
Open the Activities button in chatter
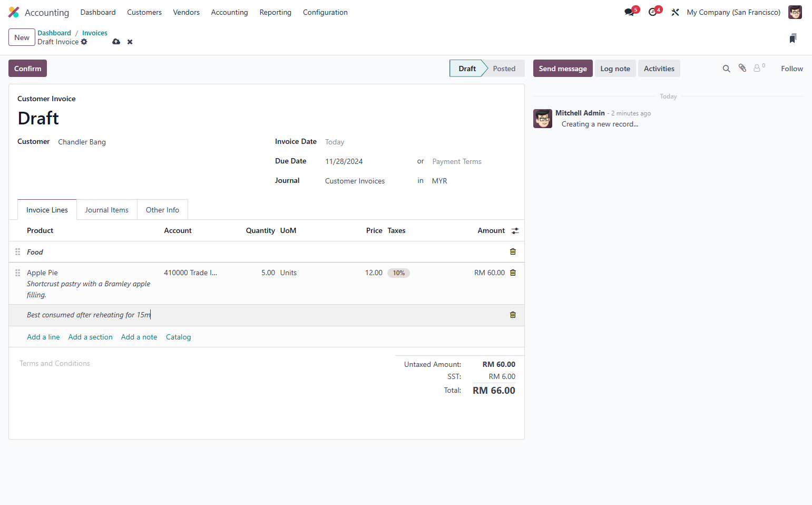659,69
